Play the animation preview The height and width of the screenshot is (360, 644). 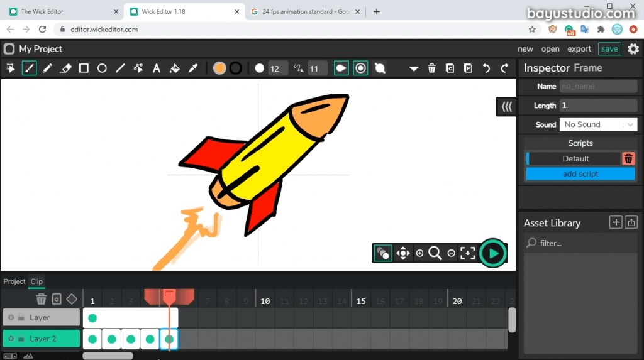coord(493,253)
